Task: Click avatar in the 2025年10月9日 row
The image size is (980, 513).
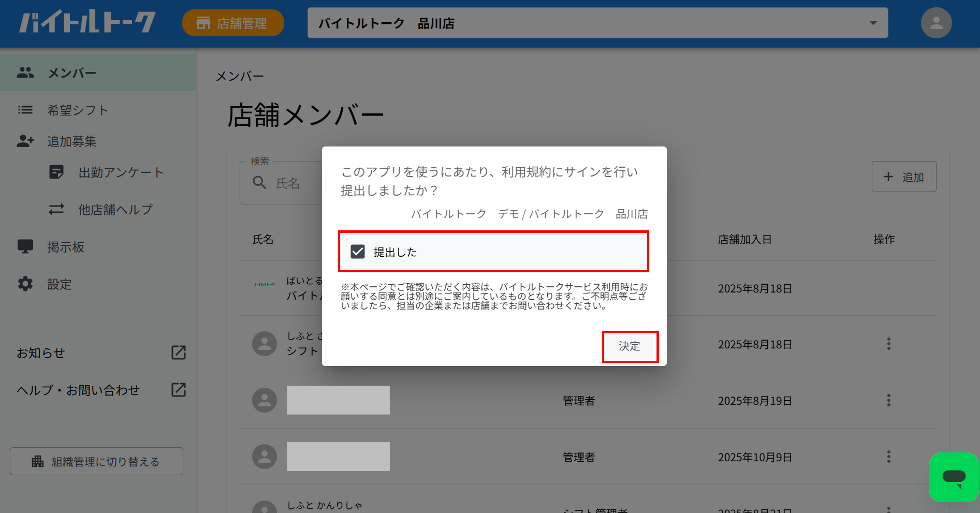Action: pyautogui.click(x=264, y=457)
